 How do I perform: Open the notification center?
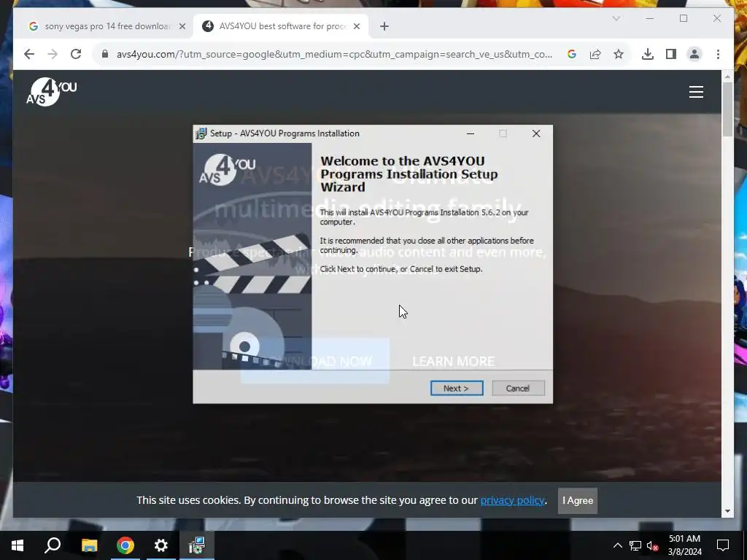(723, 545)
